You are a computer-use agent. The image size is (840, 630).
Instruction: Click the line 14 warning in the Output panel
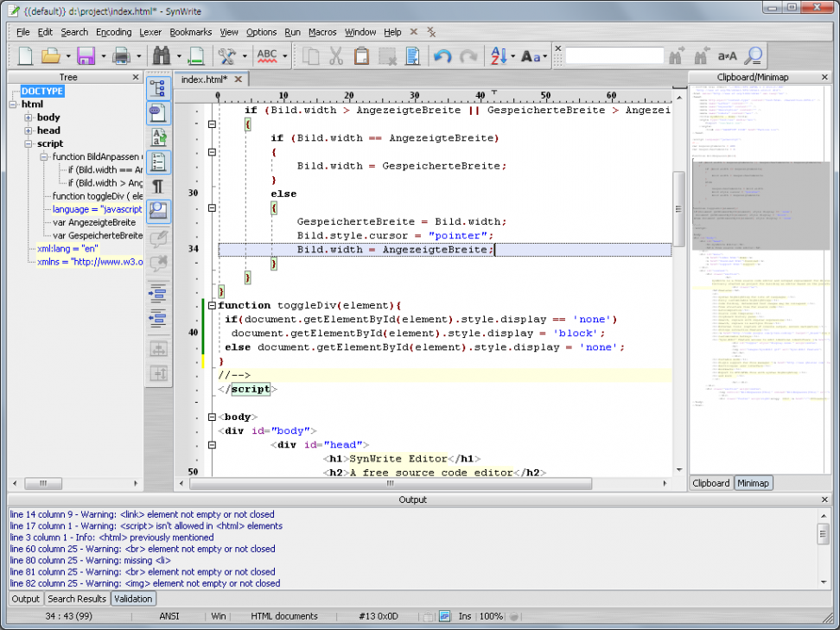tap(138, 514)
